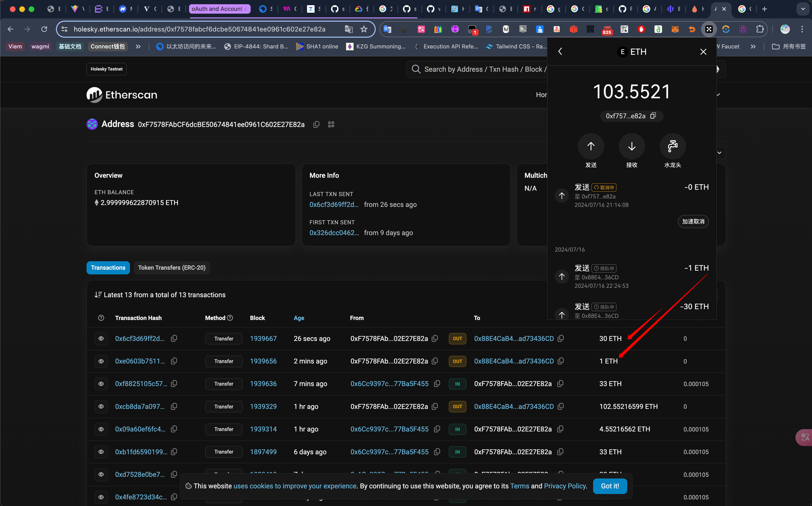Image resolution: width=812 pixels, height=506 pixels.
Task: Show QR code for this address
Action: (331, 124)
